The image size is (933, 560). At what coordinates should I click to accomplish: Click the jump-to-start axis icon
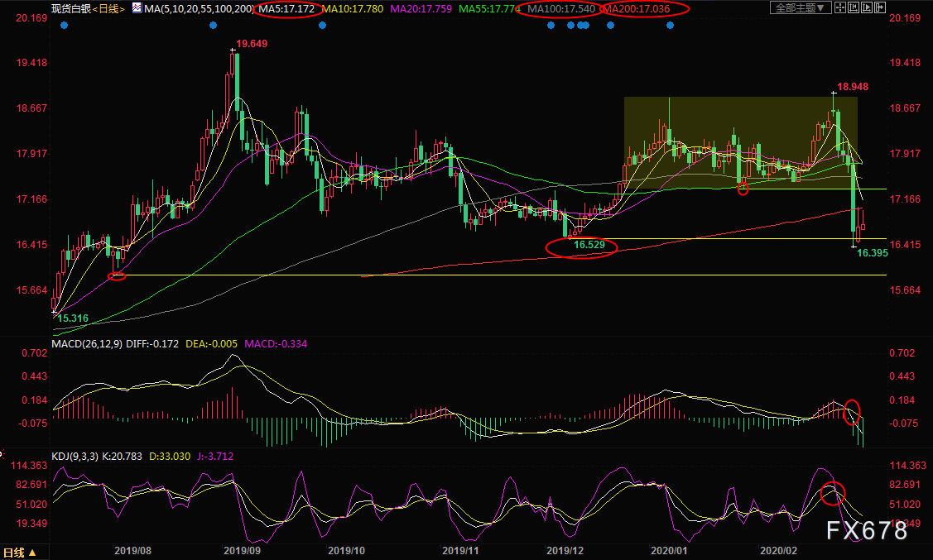coord(854,7)
